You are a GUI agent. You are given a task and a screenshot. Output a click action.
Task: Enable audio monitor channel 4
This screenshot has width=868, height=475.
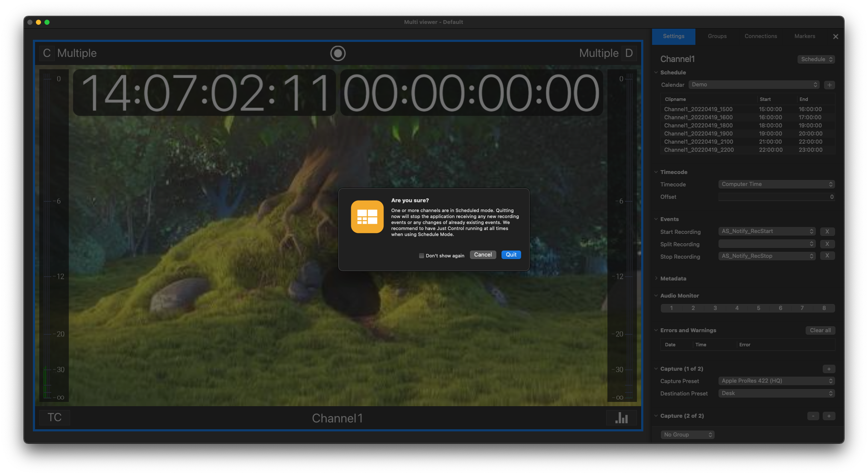click(x=737, y=308)
